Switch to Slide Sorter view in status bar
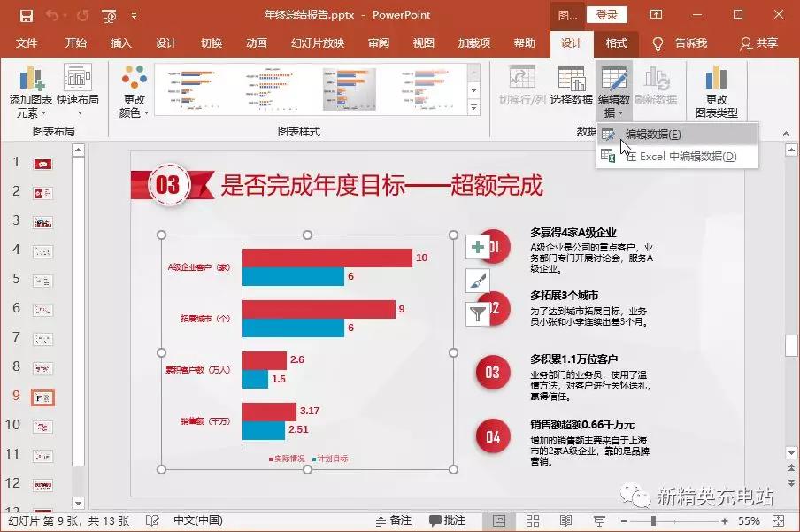Viewport: 800px width, 532px height. click(x=532, y=520)
